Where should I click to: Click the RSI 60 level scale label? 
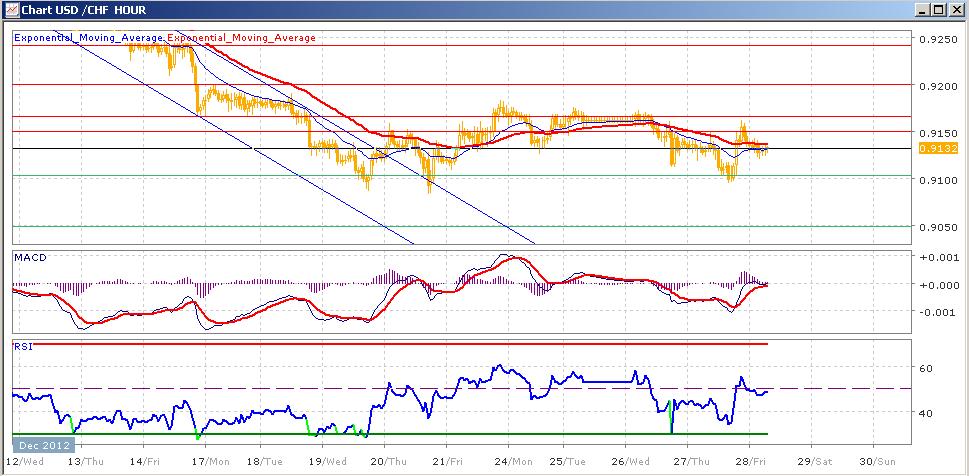925,368
